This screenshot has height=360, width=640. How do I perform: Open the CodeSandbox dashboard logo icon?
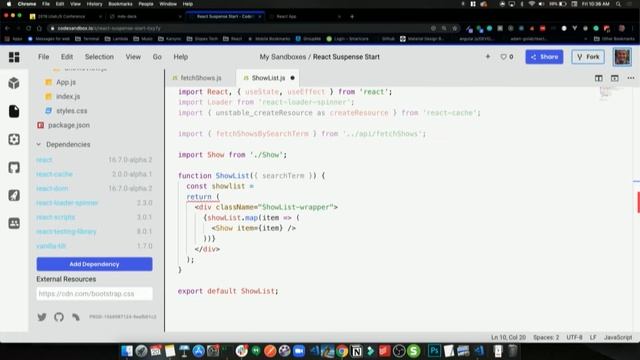point(14,57)
